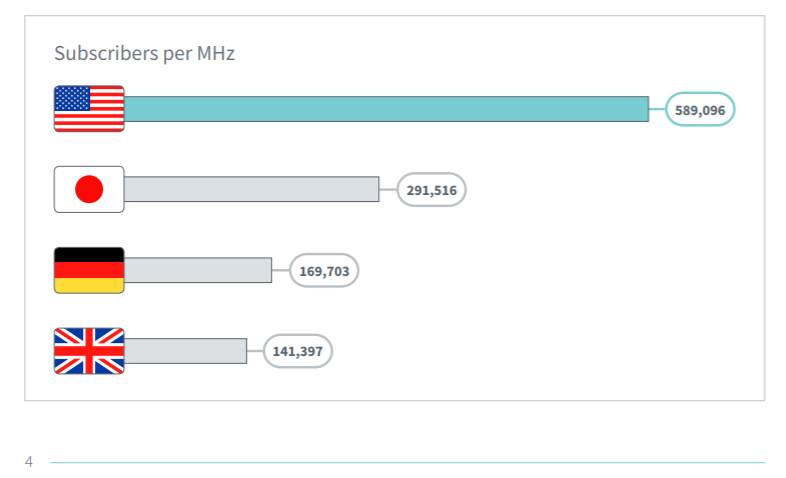Click the connector line before the 589,096 label
The height and width of the screenshot is (478, 786).
(x=657, y=110)
